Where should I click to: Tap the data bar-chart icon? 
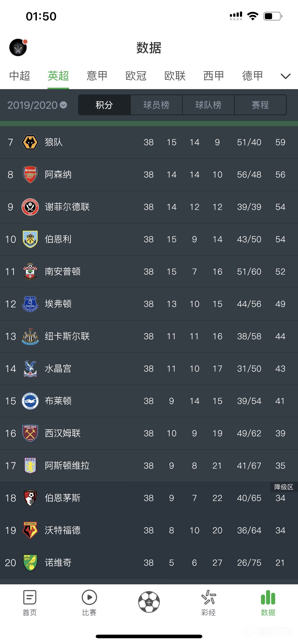click(268, 598)
